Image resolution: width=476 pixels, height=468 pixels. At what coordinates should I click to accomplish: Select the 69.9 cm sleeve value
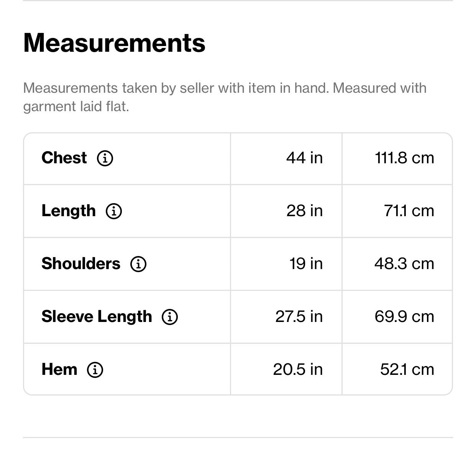coord(405,317)
